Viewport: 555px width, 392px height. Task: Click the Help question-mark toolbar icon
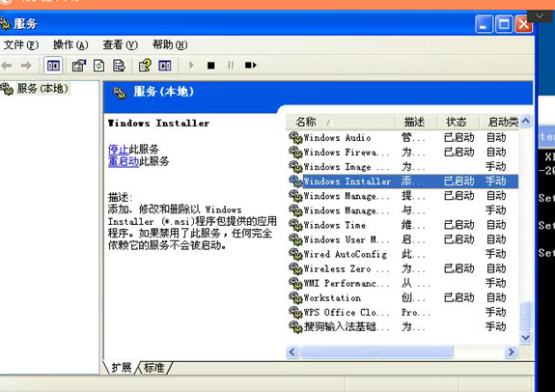click(145, 66)
